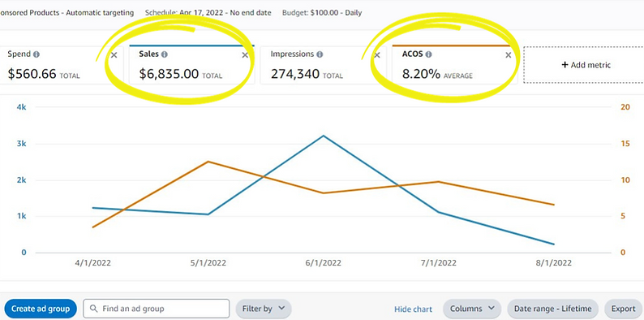This screenshot has width=644, height=320.
Task: Click the 5/1/2022 x-axis label
Action: pos(208,263)
